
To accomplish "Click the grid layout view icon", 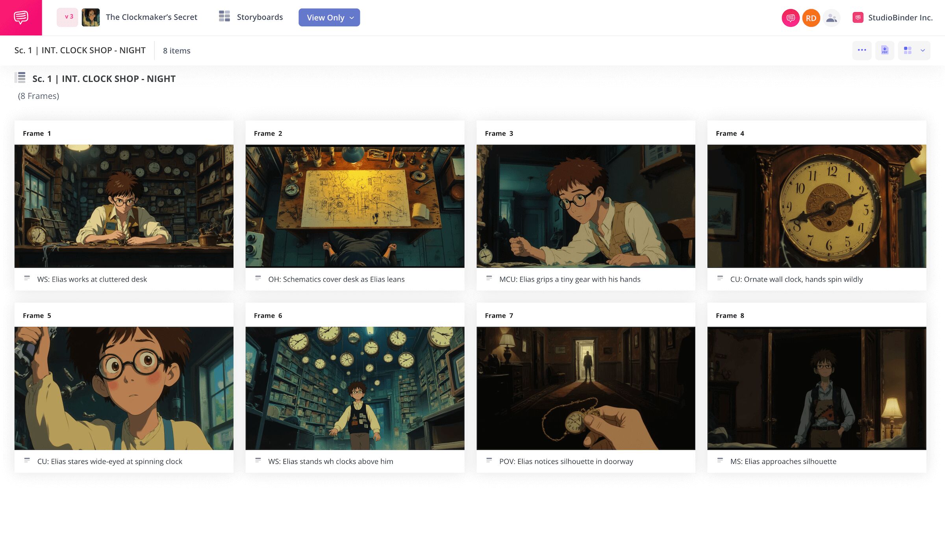I will [x=908, y=50].
